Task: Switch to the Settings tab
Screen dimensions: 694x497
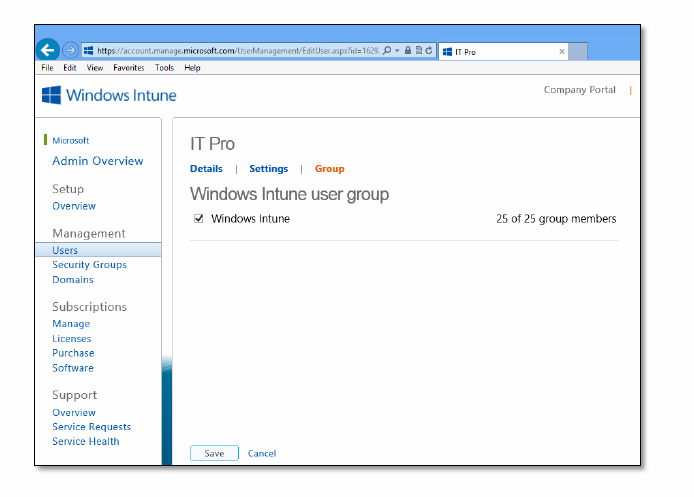Action: click(269, 169)
